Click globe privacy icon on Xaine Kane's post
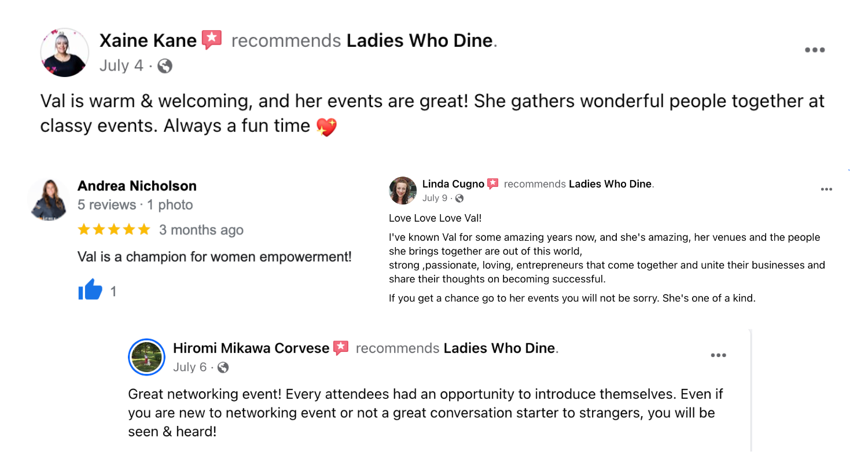This screenshot has width=868, height=463. tap(166, 65)
